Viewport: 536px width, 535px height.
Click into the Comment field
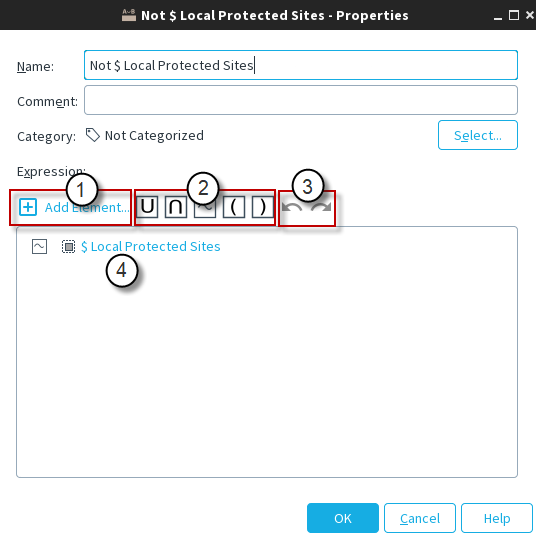pos(301,100)
